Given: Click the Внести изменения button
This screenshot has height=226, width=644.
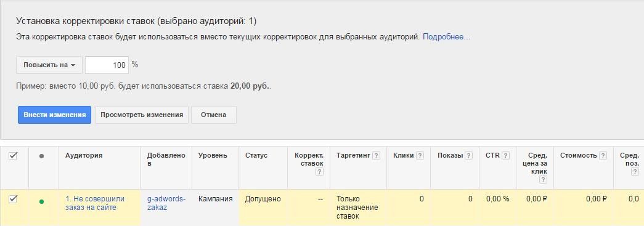Looking at the screenshot, I should point(55,115).
